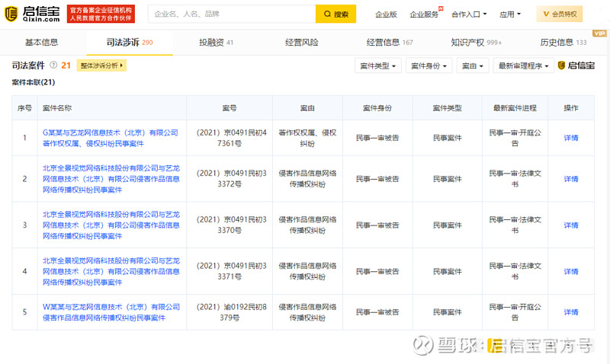Click the help icon beside 司法案件
Image resolution: width=610 pixels, height=364 pixels.
tap(53, 65)
